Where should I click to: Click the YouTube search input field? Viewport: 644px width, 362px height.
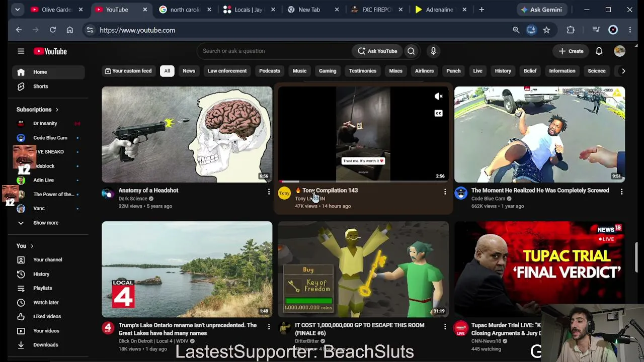click(274, 51)
